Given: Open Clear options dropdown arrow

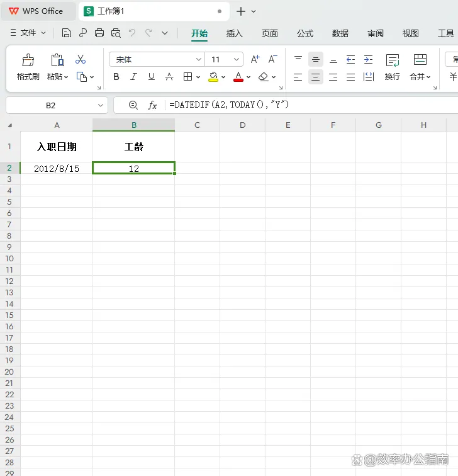Looking at the screenshot, I should 274,77.
